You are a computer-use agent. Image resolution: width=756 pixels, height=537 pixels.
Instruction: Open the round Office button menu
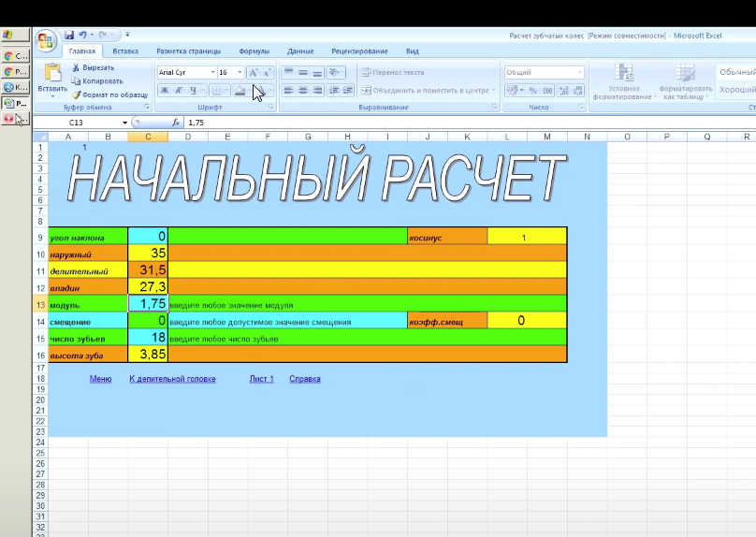(46, 41)
